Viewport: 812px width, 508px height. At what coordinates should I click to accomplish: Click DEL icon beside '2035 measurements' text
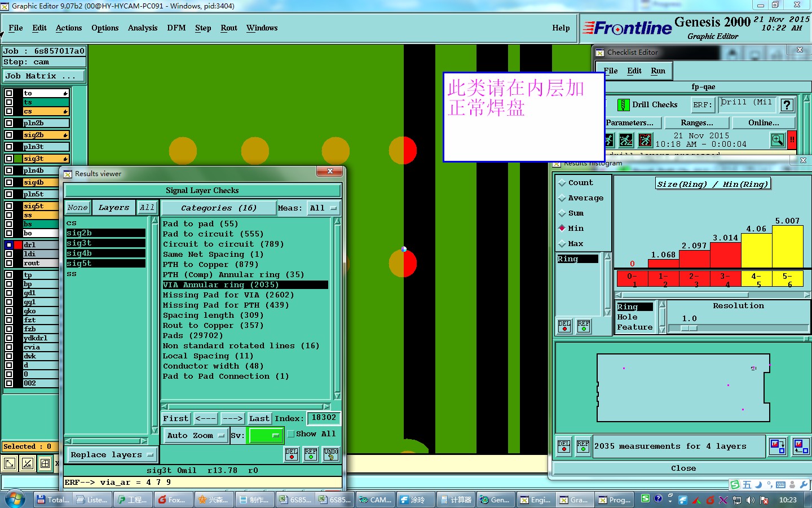click(564, 446)
